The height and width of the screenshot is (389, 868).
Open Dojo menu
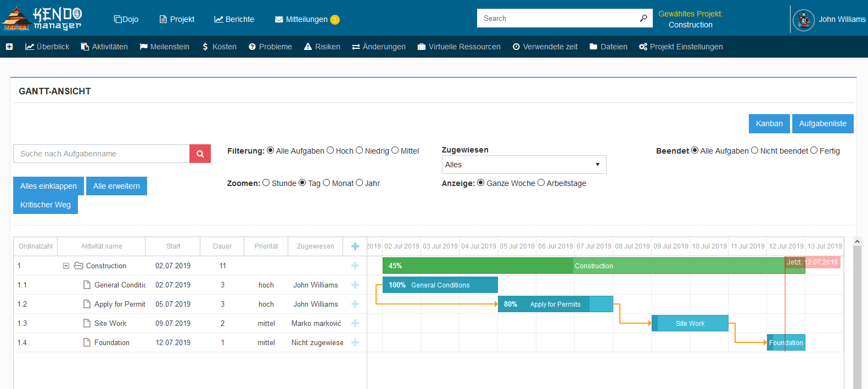point(126,19)
